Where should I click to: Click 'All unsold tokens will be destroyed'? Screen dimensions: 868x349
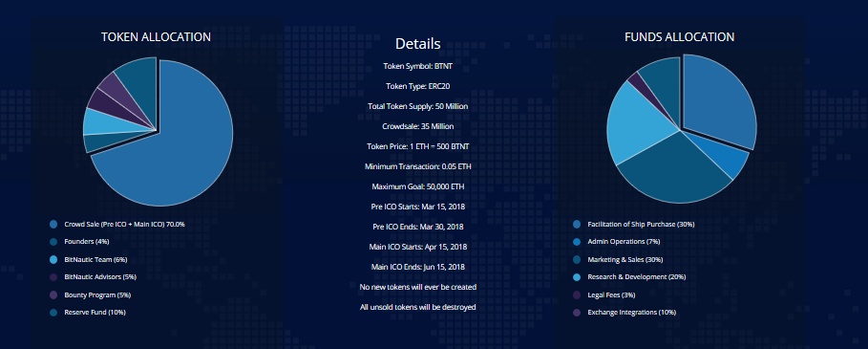(x=418, y=307)
